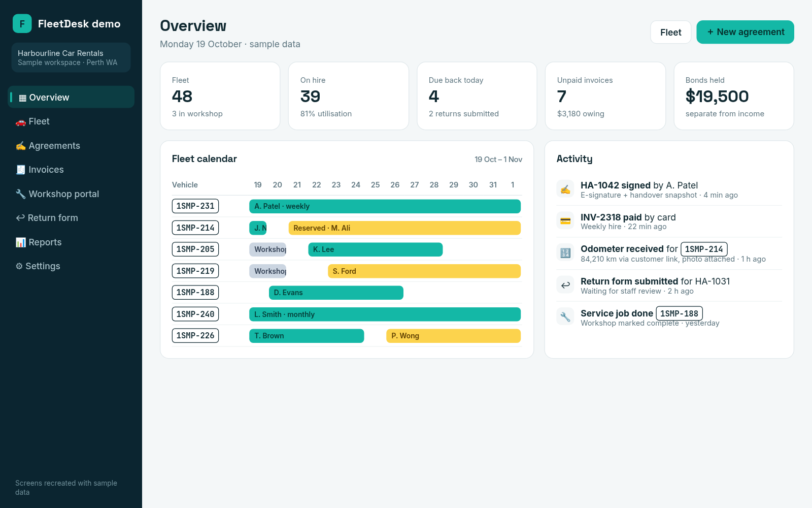Click the '$3,180 owing' text
Screen dimensions: 812x508
(581, 114)
